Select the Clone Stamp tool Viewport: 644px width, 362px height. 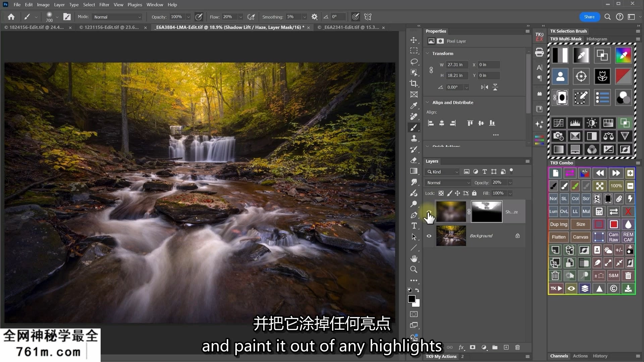click(414, 138)
